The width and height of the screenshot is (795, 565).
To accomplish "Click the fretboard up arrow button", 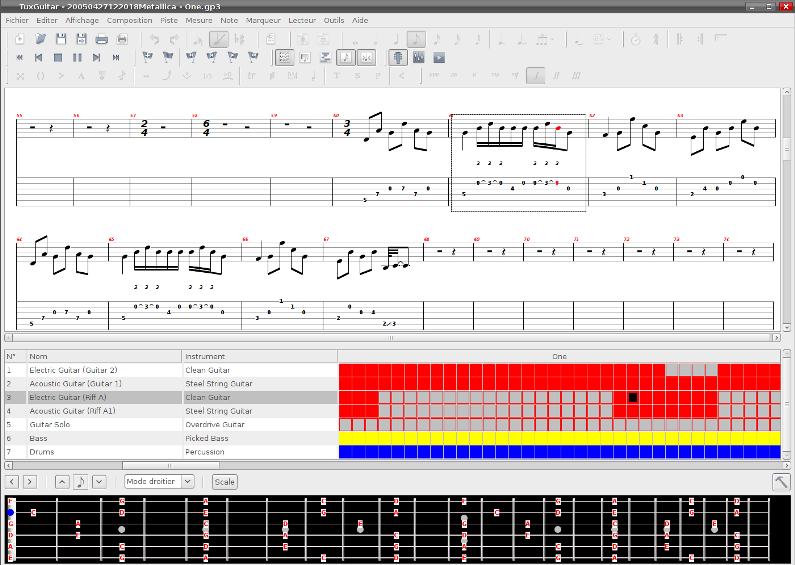I will click(62, 482).
